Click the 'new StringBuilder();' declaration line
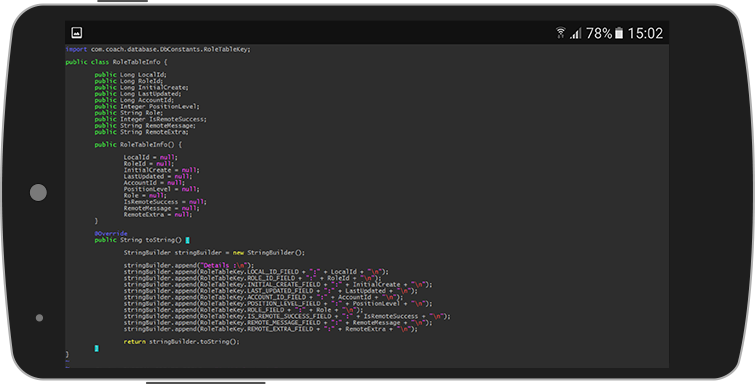Screen dimensions: 755x384 click(x=214, y=252)
